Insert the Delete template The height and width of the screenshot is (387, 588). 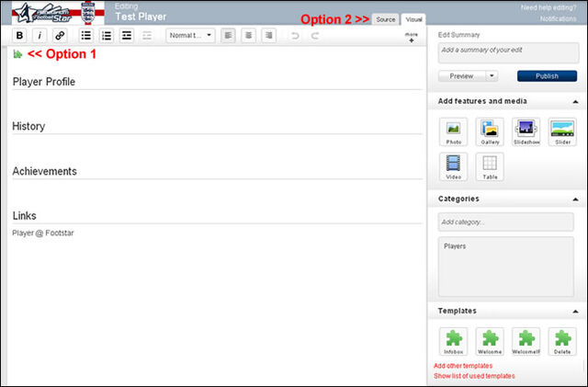(562, 342)
